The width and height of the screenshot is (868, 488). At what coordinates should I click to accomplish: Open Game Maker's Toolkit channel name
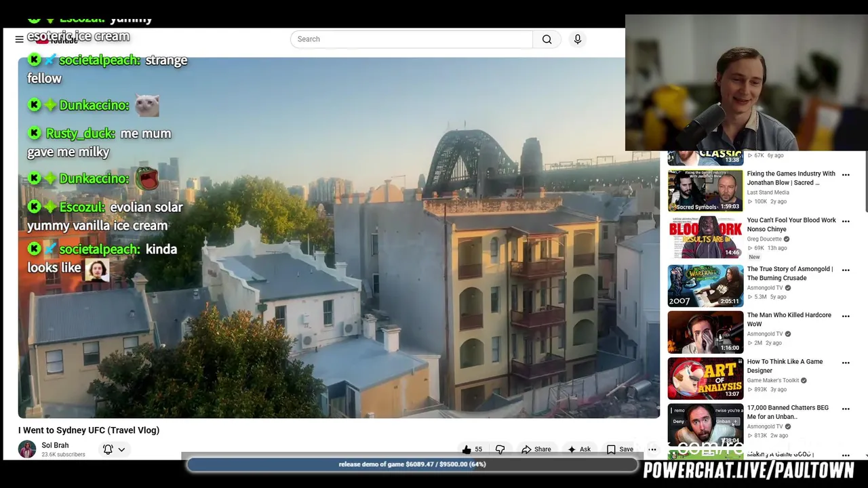click(x=773, y=380)
